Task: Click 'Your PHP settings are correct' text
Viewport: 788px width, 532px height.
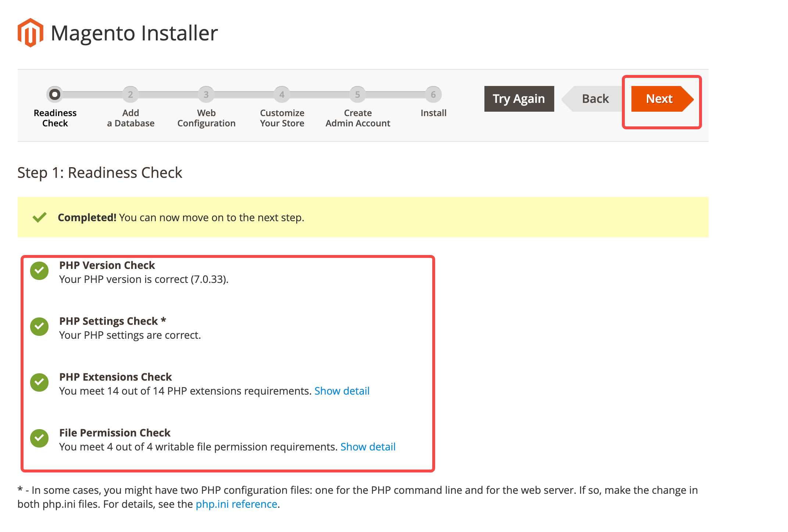Action: [130, 335]
